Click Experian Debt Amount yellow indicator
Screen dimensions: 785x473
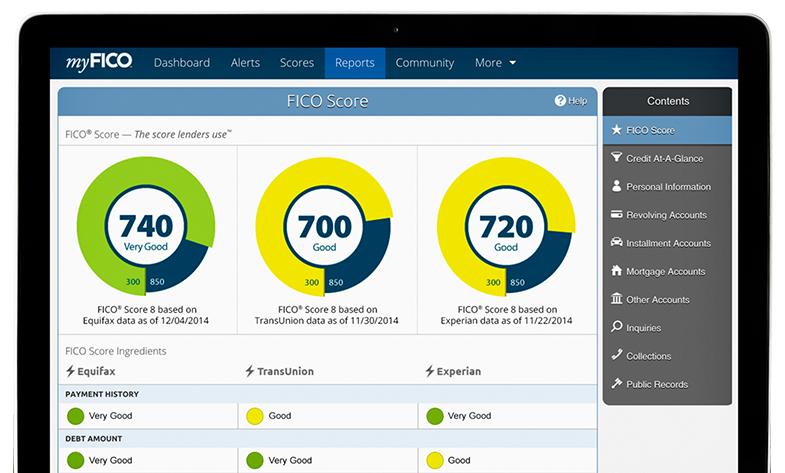tap(435, 460)
